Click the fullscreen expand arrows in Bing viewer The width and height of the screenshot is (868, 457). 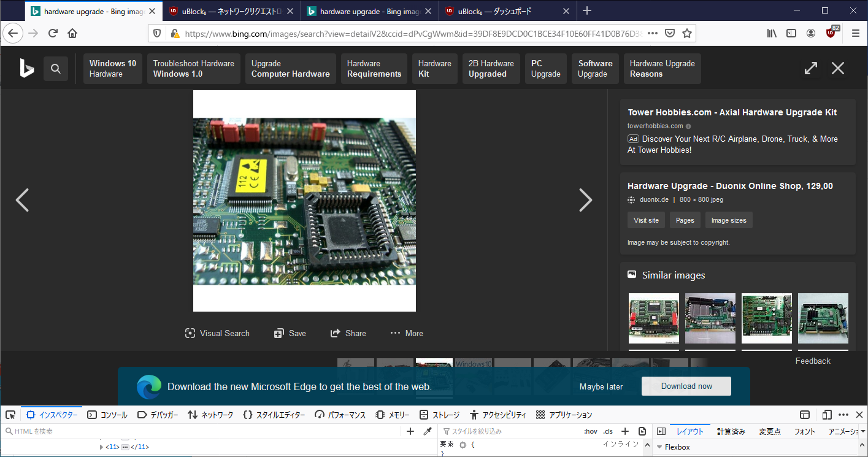pyautogui.click(x=810, y=68)
